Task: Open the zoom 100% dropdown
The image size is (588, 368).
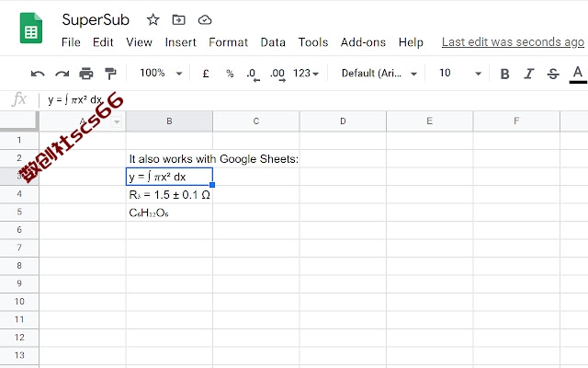Action: pos(161,73)
